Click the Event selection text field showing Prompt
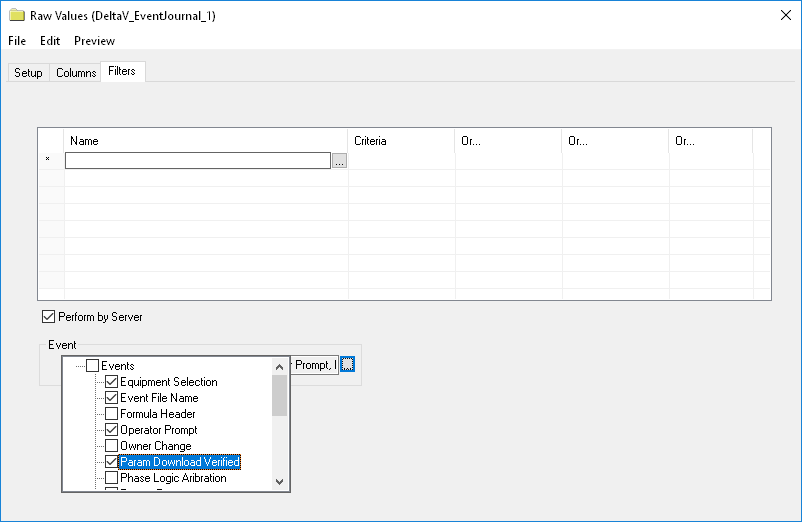 314,365
